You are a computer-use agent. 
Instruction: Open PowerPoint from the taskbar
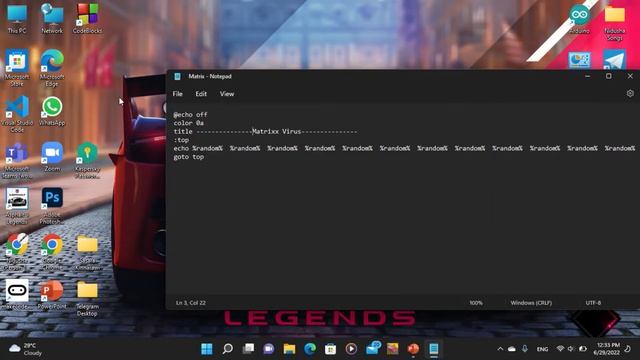(x=413, y=349)
